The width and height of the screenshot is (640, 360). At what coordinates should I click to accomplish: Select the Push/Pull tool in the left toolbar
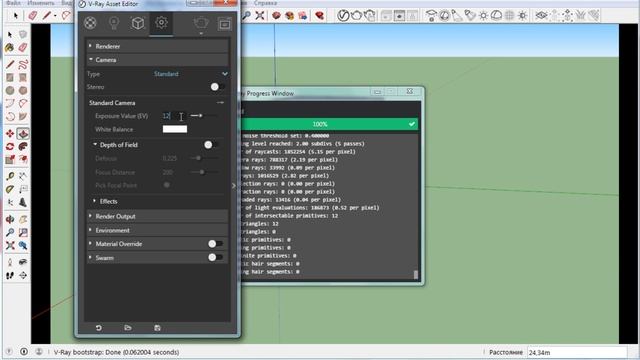click(23, 133)
